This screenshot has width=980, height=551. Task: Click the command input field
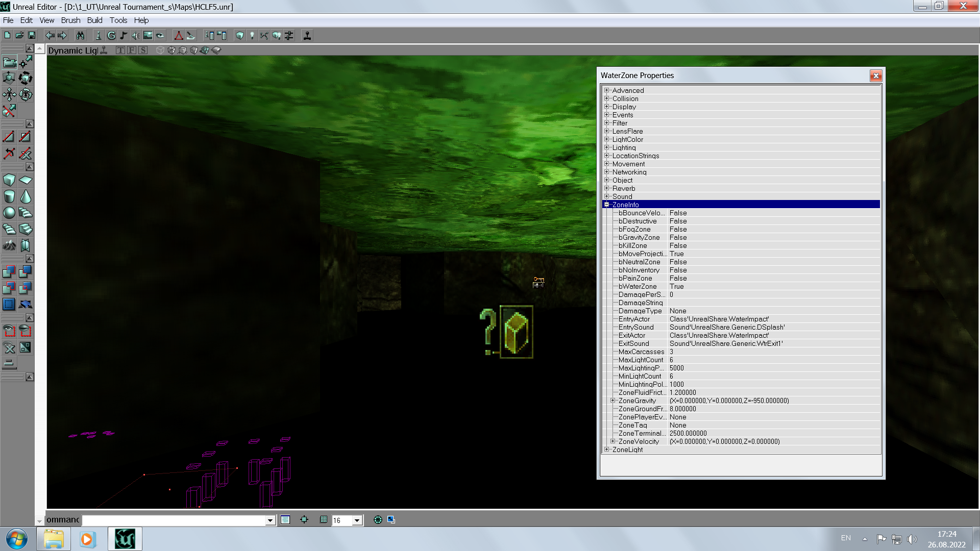174,520
